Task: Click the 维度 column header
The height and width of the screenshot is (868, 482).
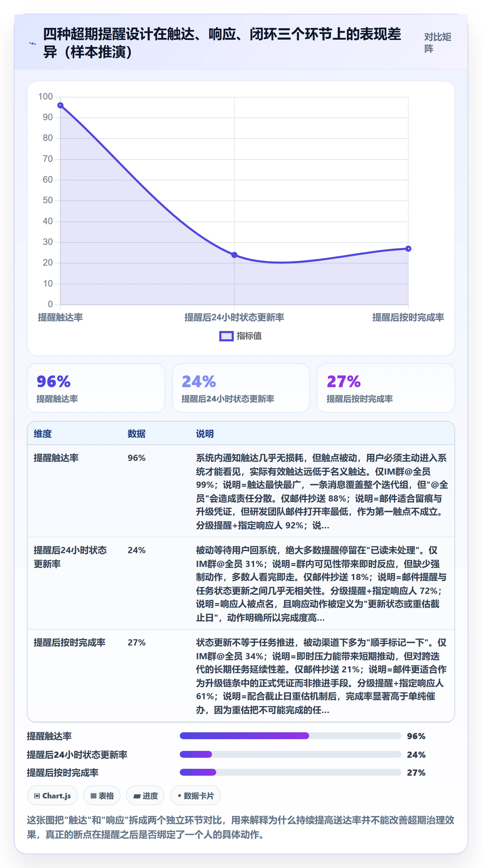Action: tap(43, 434)
